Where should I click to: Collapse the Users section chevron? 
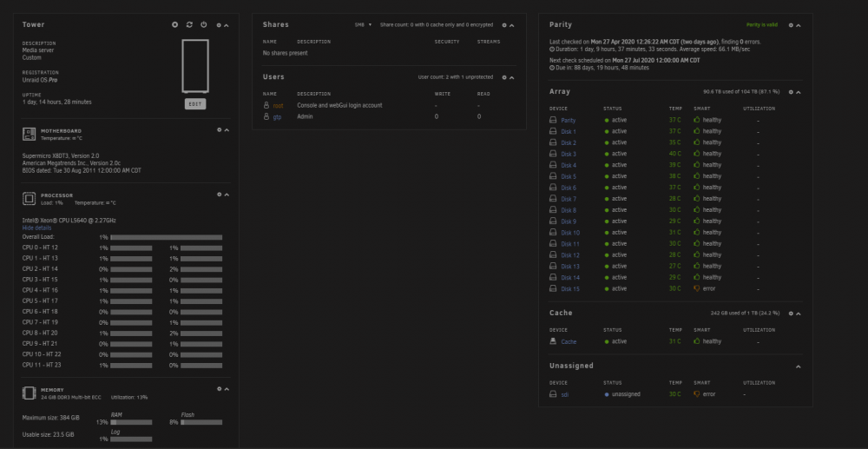pos(512,77)
